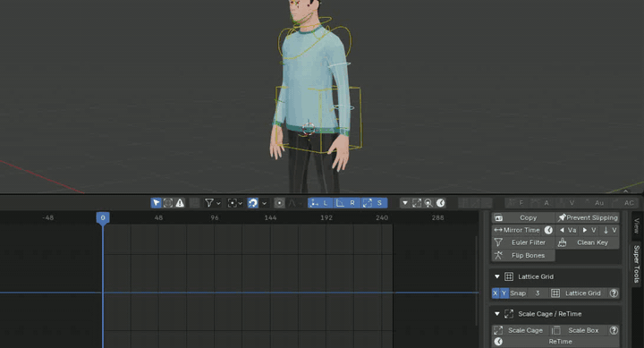Image resolution: width=644 pixels, height=348 pixels.
Task: Open the snapping options dropdown arrow
Action: [x=264, y=203]
